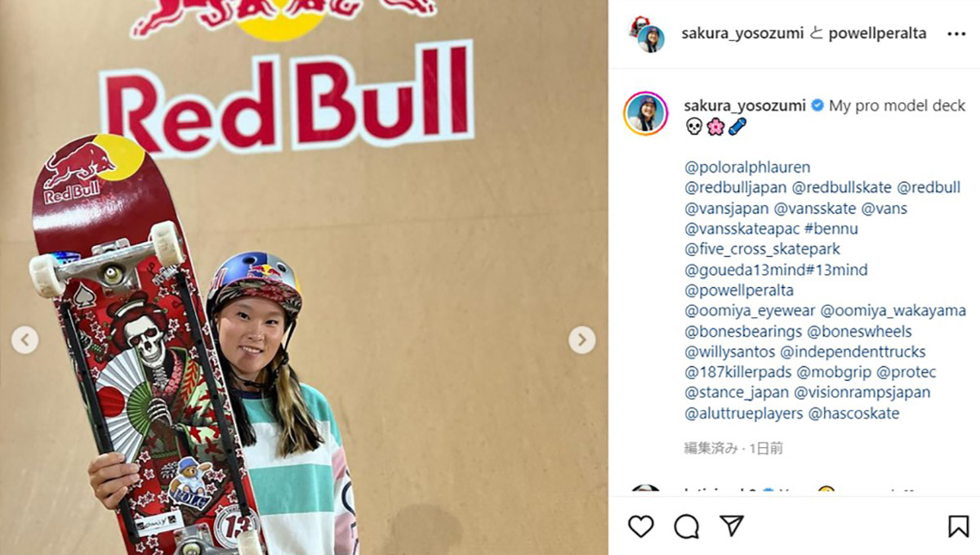
Task: Open sakura_yosozumi's story ring avatar
Action: [646, 113]
